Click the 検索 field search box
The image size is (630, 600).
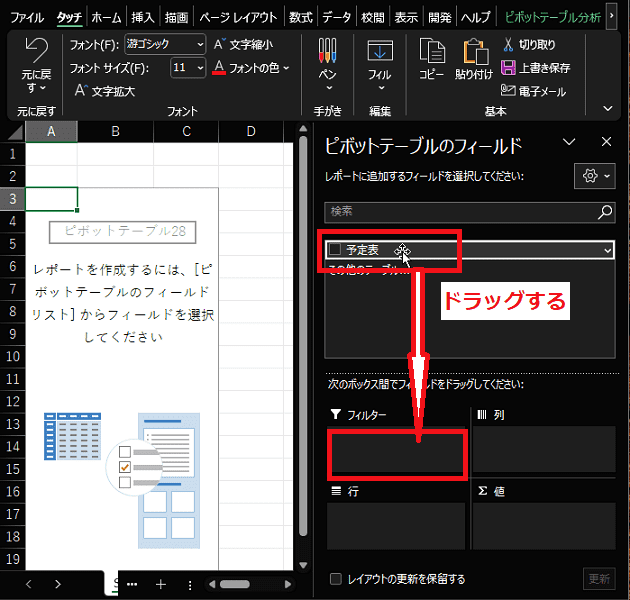[460, 212]
